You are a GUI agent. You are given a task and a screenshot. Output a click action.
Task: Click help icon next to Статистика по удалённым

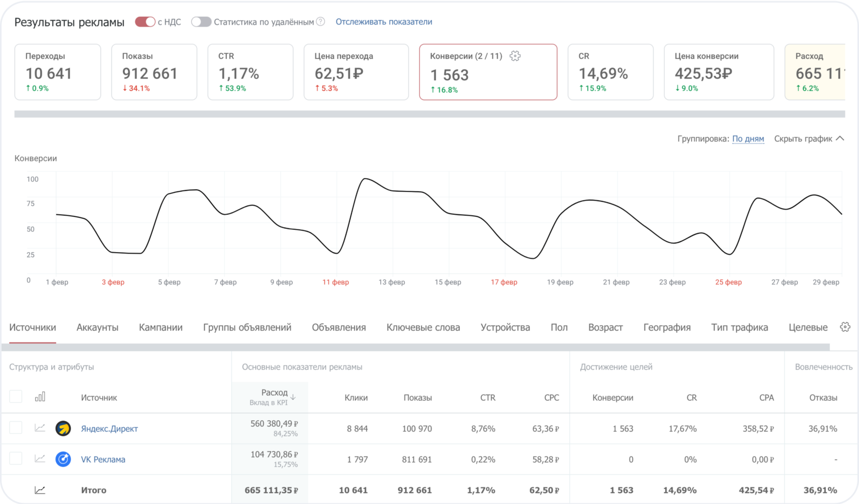(x=321, y=21)
